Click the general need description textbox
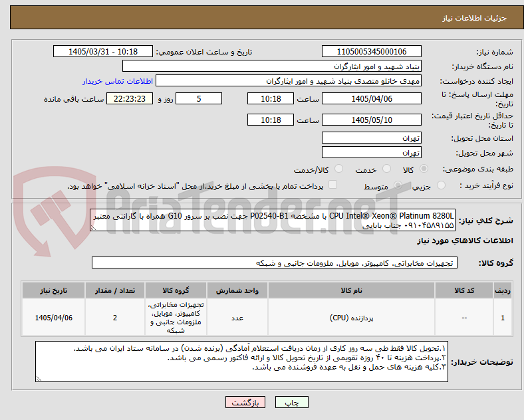 click(273, 221)
